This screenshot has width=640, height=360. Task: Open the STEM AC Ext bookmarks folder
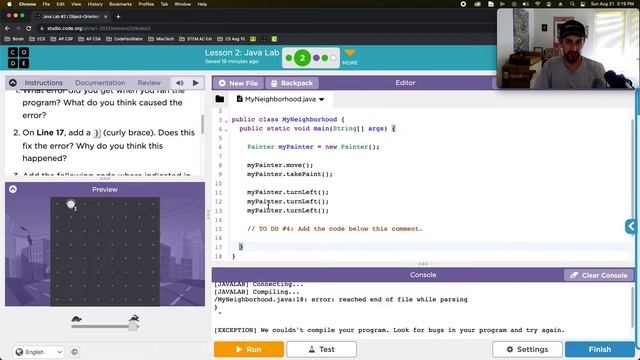(197, 39)
